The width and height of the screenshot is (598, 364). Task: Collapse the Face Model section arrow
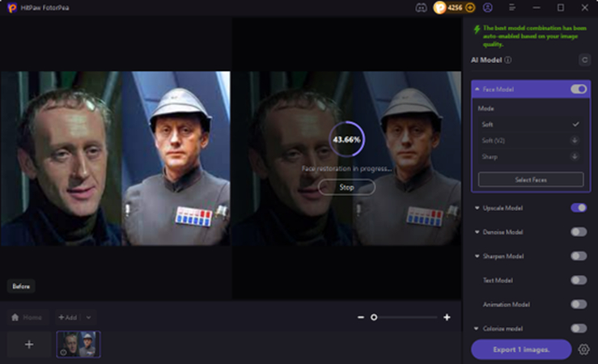pos(477,89)
